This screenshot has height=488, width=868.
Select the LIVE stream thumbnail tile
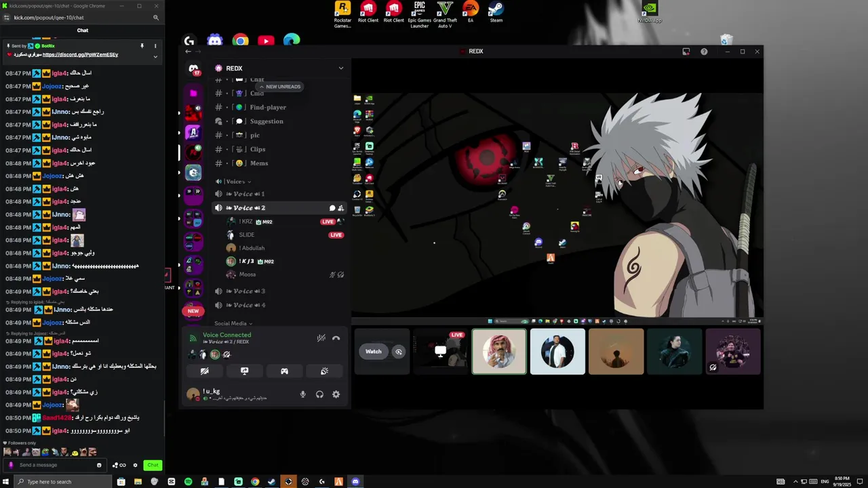coord(440,352)
